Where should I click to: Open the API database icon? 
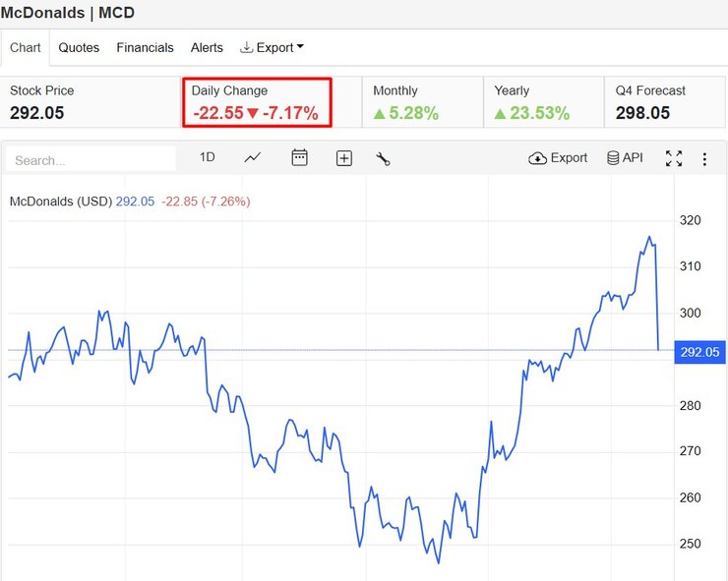pos(625,158)
